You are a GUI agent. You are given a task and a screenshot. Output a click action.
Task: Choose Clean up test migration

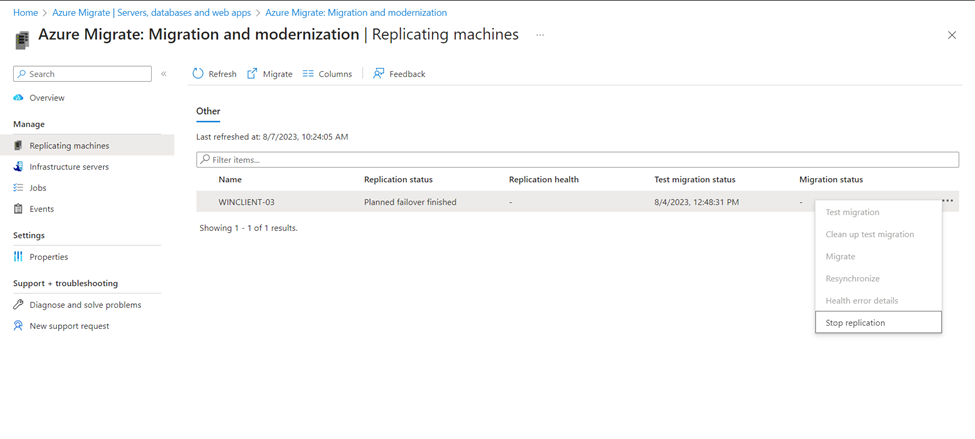point(878,234)
